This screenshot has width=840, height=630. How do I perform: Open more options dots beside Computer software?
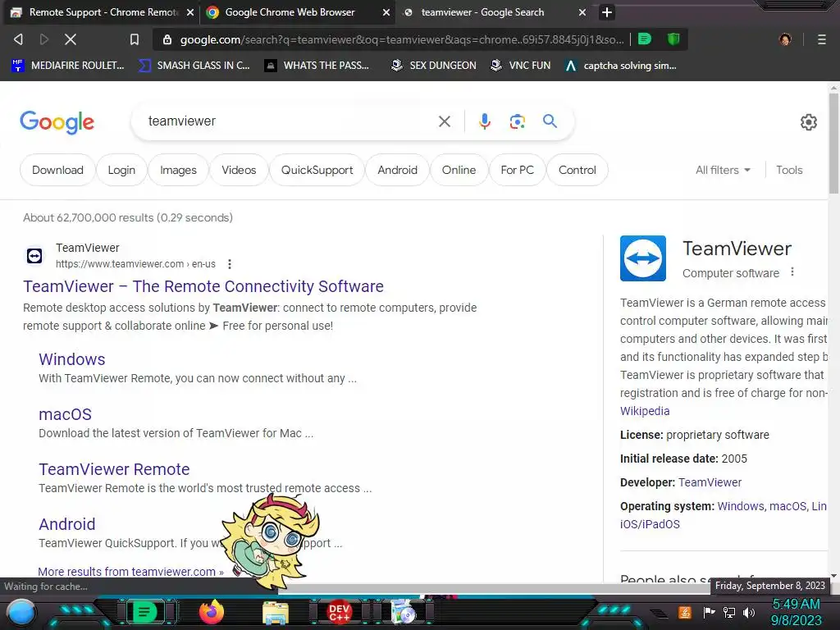792,272
